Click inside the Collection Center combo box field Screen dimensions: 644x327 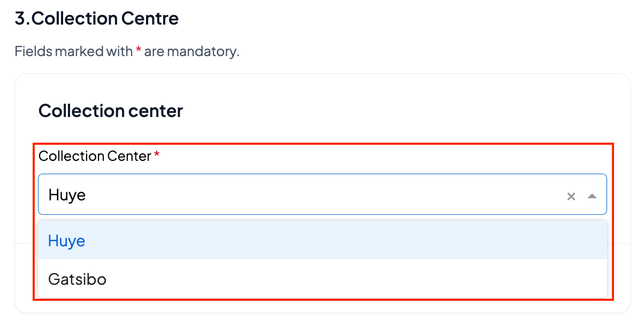pyautogui.click(x=323, y=194)
